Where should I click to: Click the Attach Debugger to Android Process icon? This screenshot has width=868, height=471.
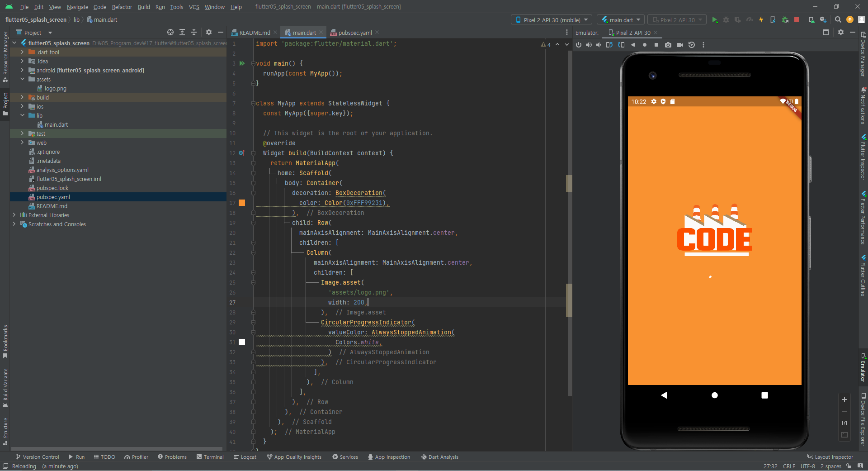(785, 20)
